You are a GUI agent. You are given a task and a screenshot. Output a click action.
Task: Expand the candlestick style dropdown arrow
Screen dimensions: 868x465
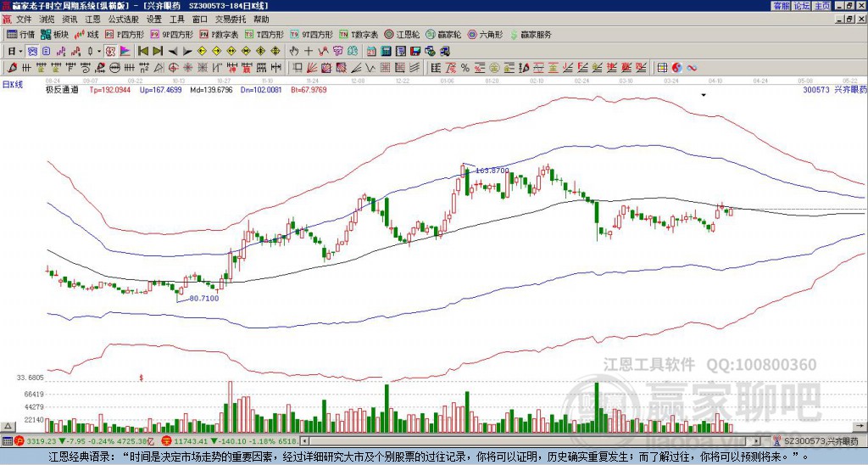click(x=99, y=51)
